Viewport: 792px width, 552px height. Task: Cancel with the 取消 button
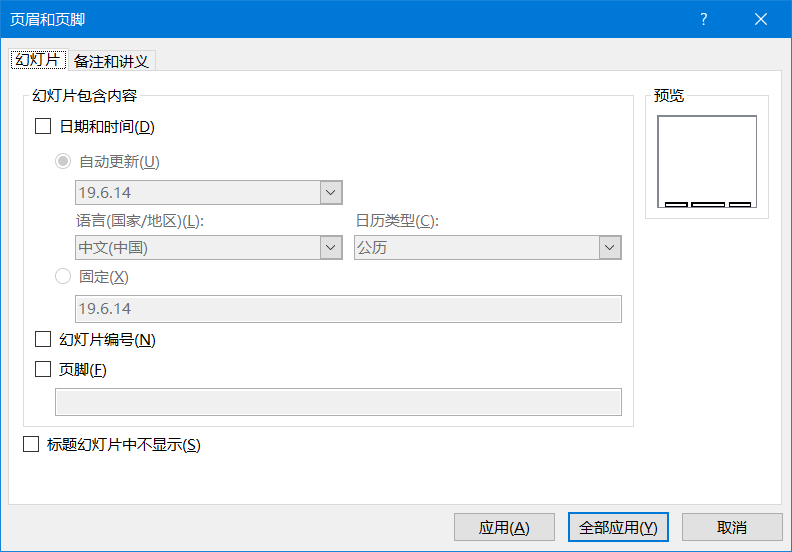click(731, 528)
